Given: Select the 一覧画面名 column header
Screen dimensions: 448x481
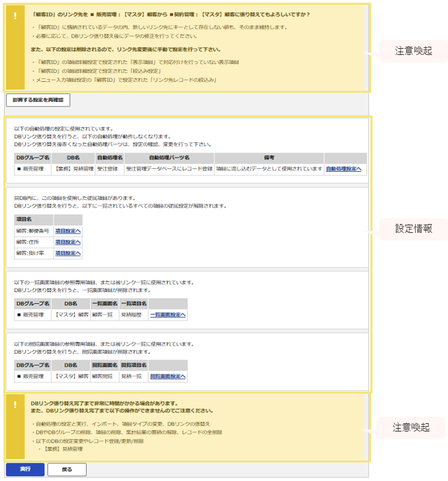Looking at the screenshot, I should [x=104, y=304].
